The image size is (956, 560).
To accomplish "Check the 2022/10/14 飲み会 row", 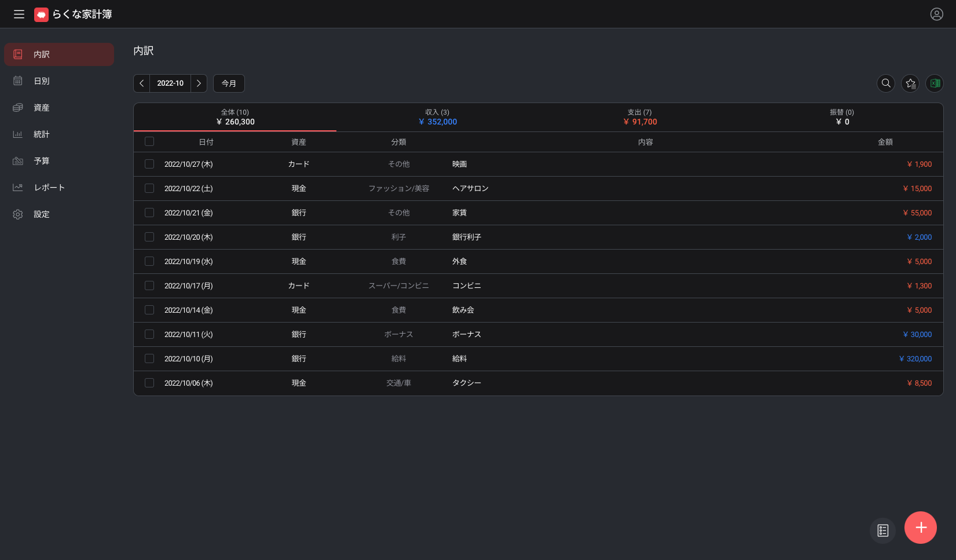I will pos(149,310).
